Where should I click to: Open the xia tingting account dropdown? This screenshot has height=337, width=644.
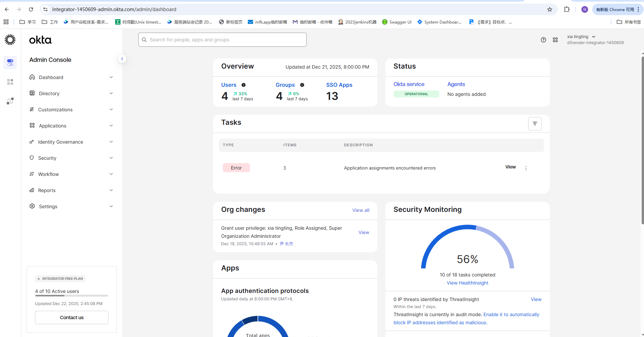click(581, 37)
